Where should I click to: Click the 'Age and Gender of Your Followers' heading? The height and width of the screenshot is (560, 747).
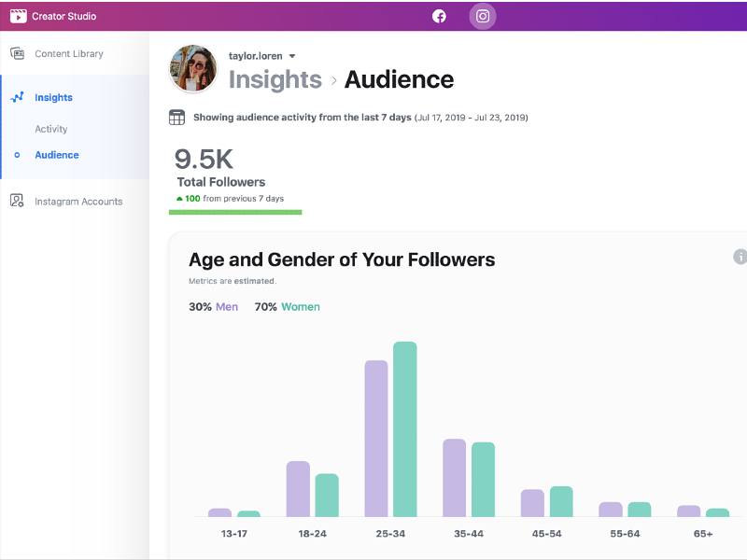pos(342,260)
